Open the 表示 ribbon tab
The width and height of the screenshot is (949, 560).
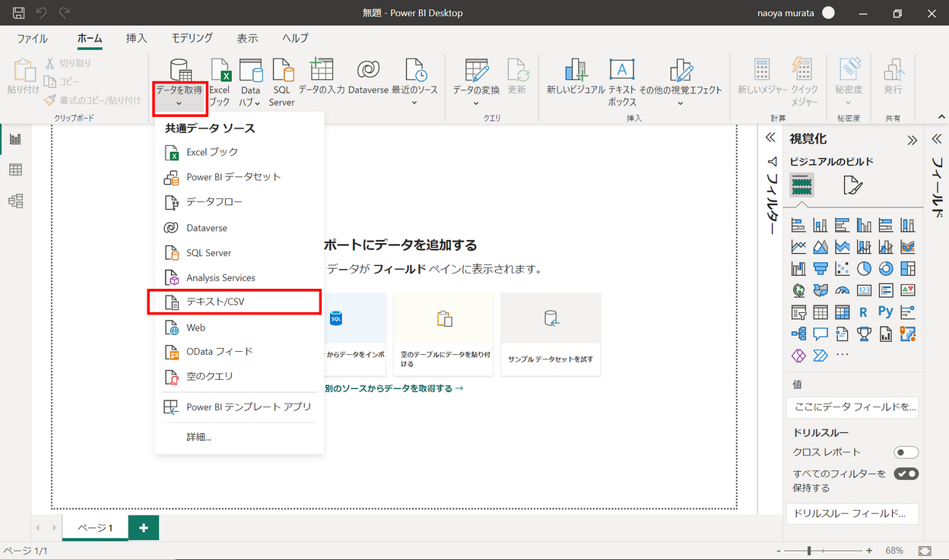coord(247,39)
